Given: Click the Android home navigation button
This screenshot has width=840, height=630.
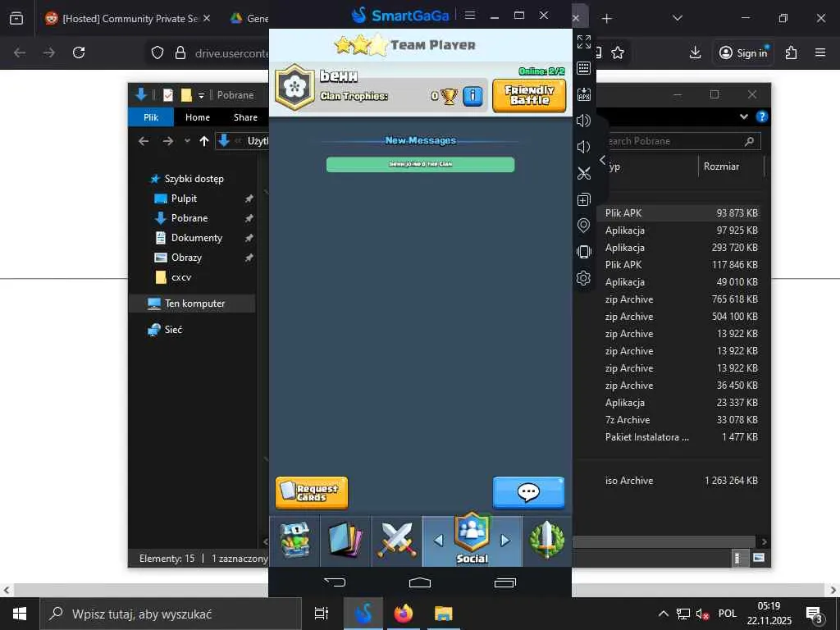Looking at the screenshot, I should pos(420,582).
